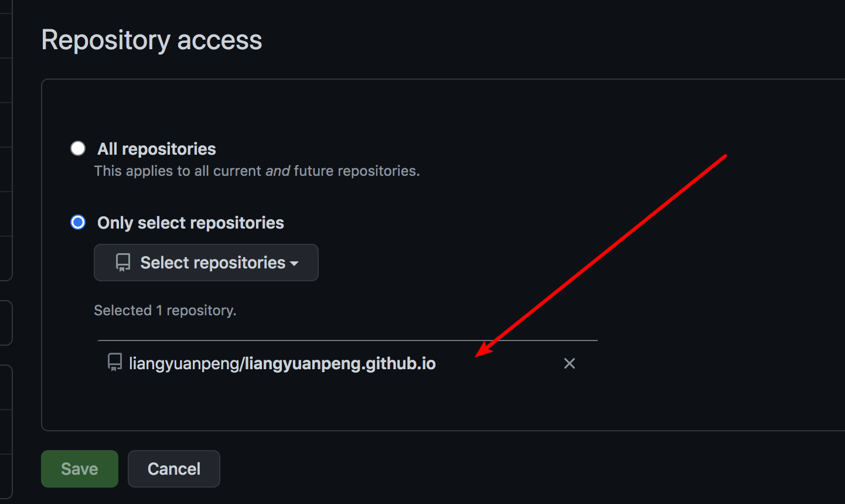Click the "This applies to all current" description
Image resolution: width=845 pixels, height=504 pixels.
point(178,171)
